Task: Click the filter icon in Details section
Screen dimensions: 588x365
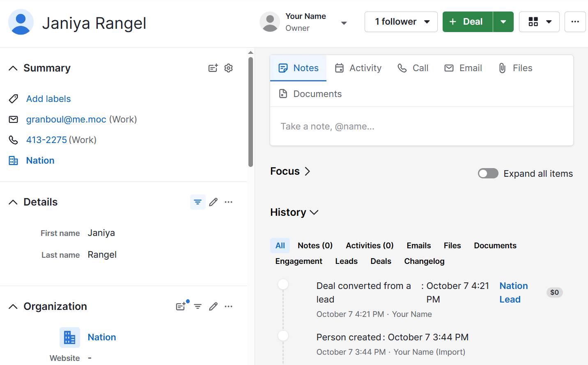Action: point(198,202)
